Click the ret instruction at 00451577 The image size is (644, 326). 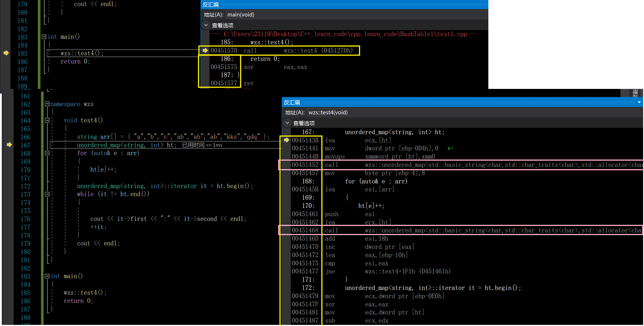click(x=232, y=83)
